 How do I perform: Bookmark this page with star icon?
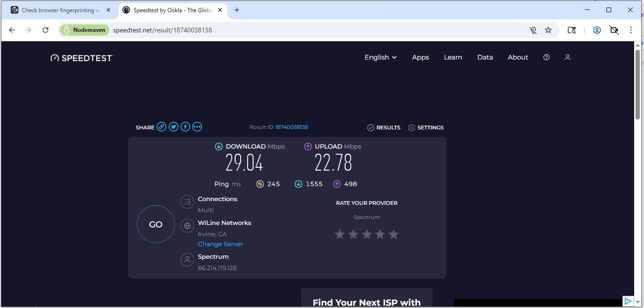(548, 30)
